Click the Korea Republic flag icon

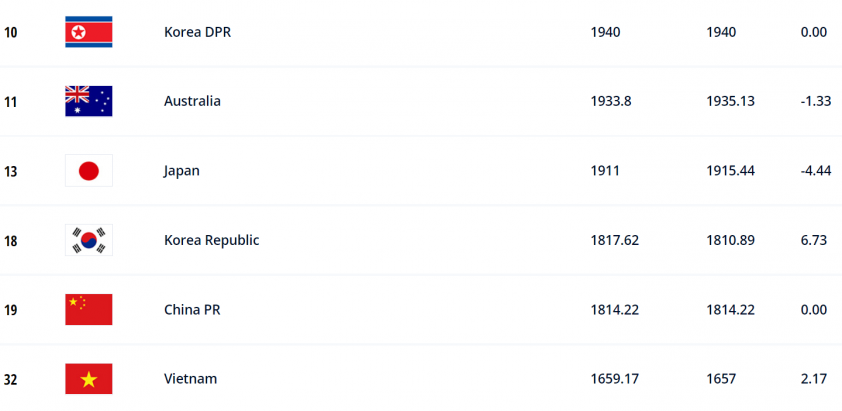pyautogui.click(x=89, y=240)
